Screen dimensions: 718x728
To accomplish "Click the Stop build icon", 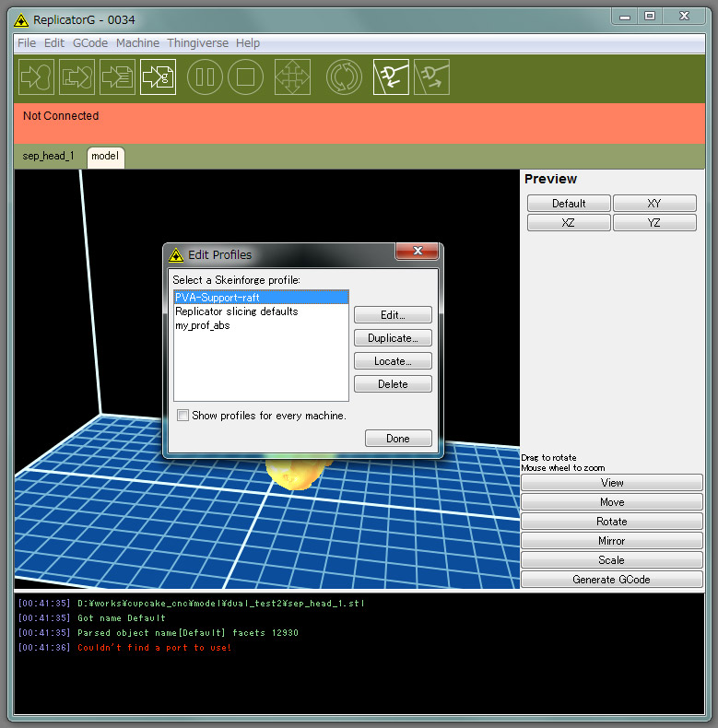I will point(246,77).
